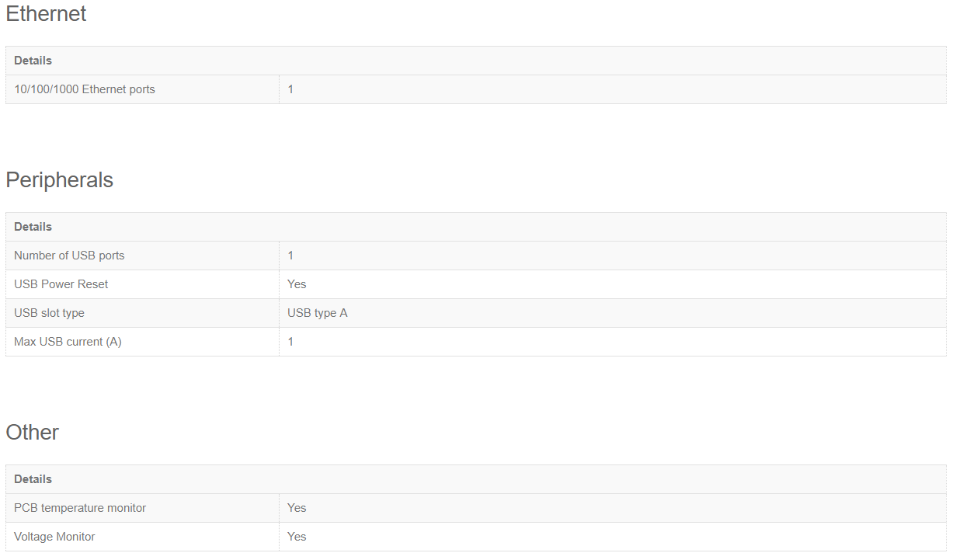Click the Ethernet section heading

46,14
